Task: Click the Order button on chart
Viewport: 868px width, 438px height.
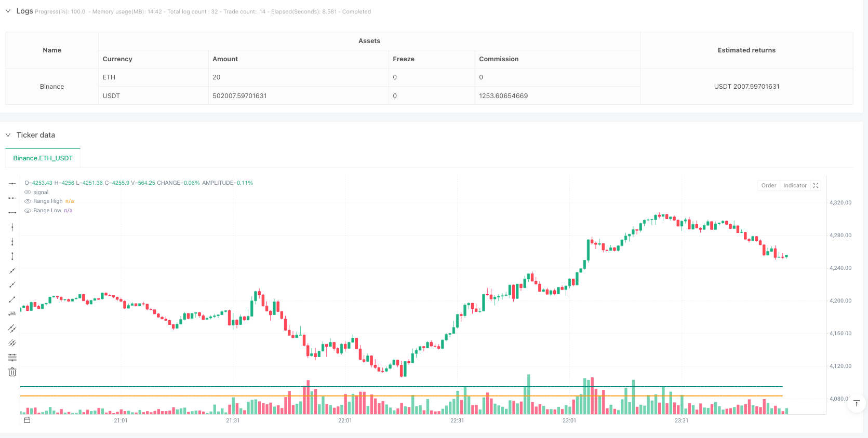Action: coord(768,185)
